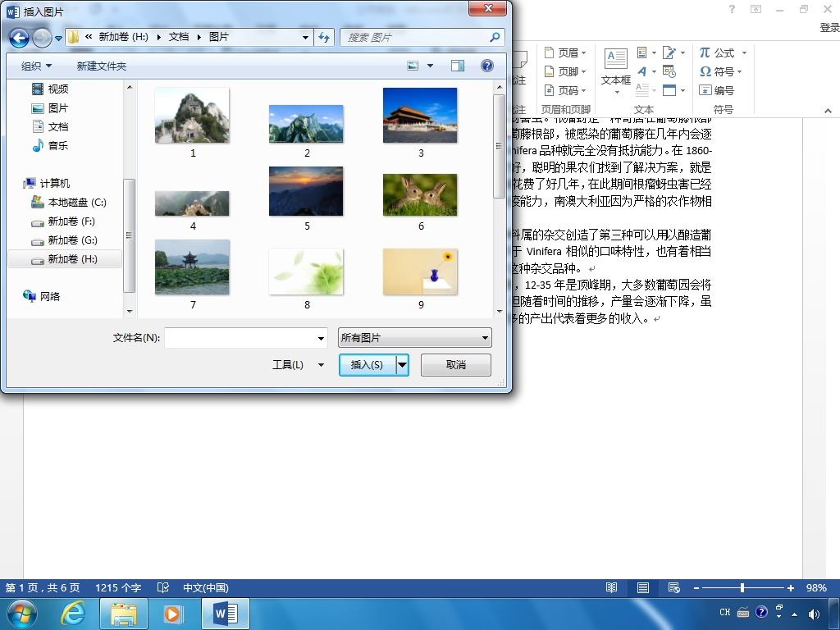Select 视频 in navigation pane
Viewport: 840px width, 630px height.
(x=50, y=89)
